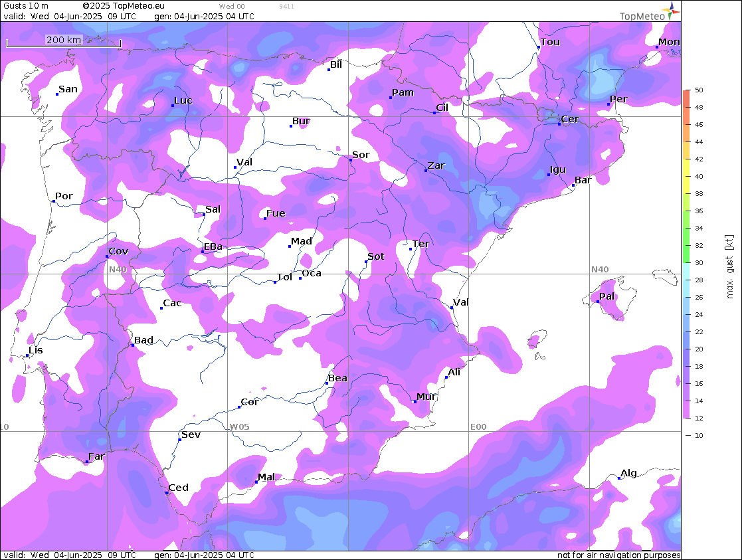The width and height of the screenshot is (742, 560).
Task: Select the "Per" city label
Action: point(618,99)
